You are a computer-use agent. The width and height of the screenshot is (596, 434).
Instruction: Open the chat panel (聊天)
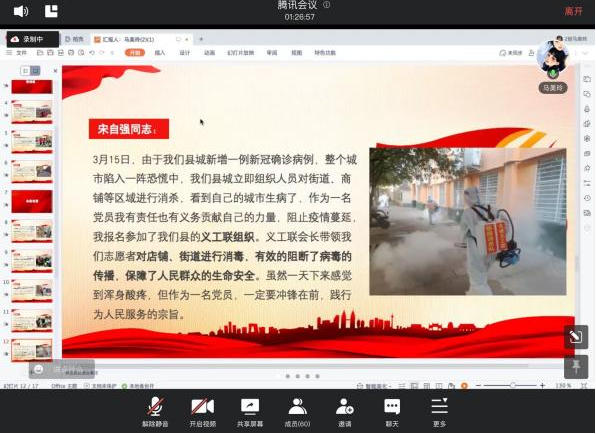pyautogui.click(x=392, y=412)
